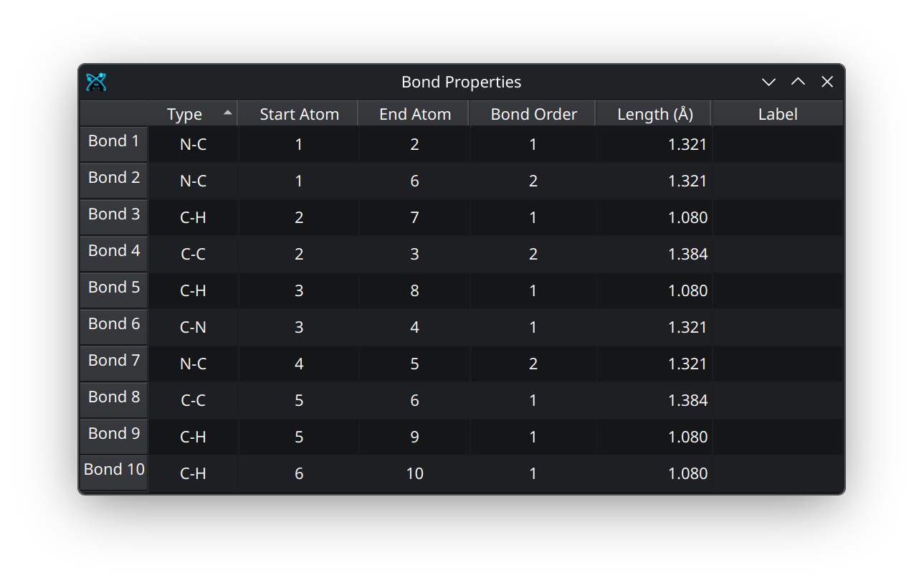Sort by the Bond Order column header

pyautogui.click(x=533, y=114)
